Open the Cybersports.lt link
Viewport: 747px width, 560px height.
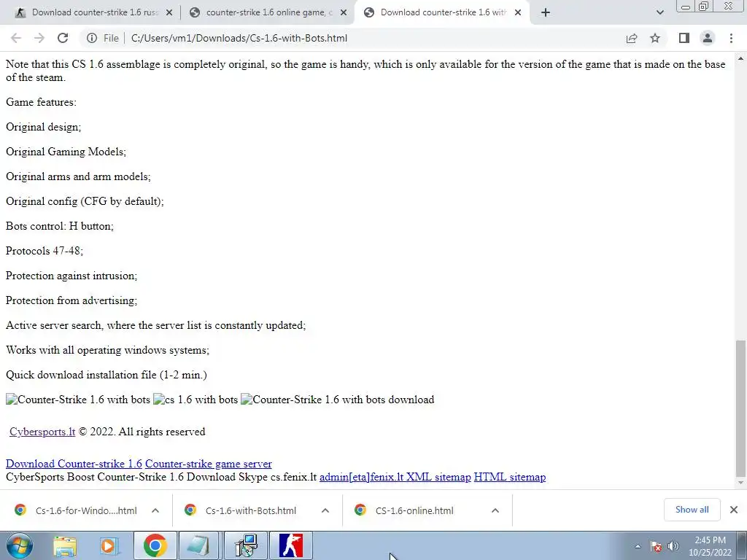(42, 432)
